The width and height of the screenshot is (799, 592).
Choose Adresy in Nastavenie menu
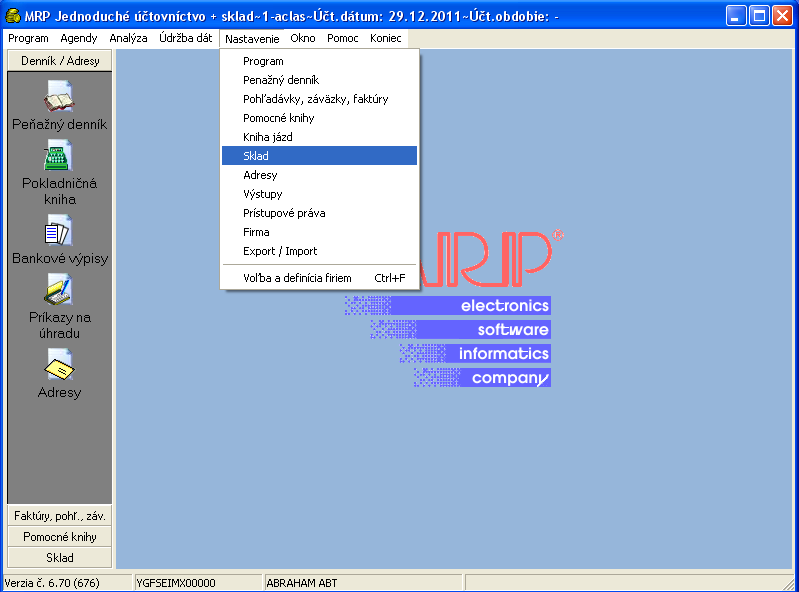coord(319,175)
